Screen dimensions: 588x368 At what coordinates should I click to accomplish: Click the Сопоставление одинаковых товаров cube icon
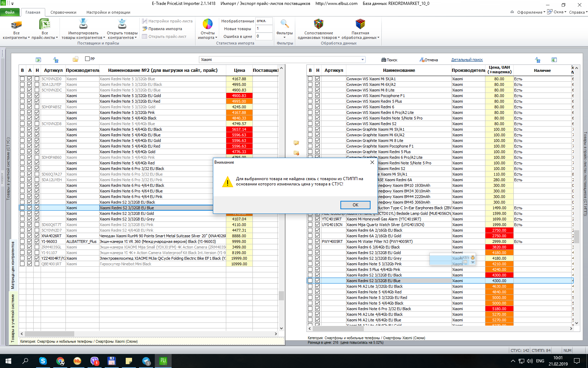point(319,24)
